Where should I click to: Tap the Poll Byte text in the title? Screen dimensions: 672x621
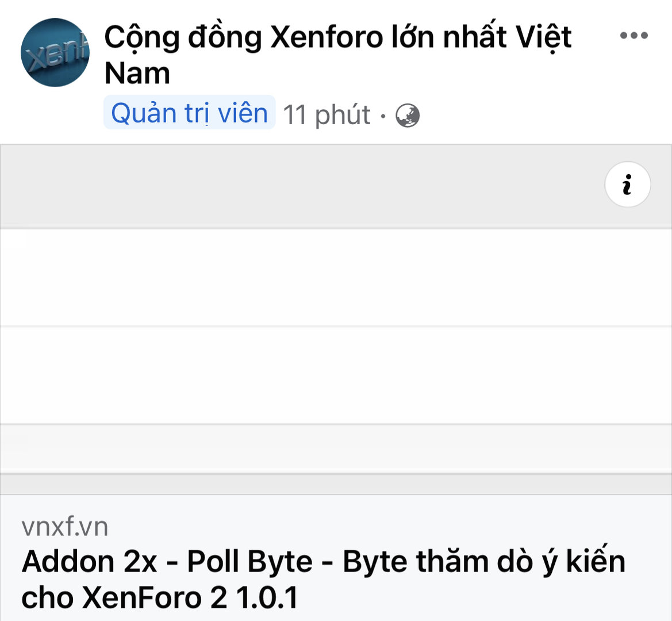pyautogui.click(x=250, y=561)
